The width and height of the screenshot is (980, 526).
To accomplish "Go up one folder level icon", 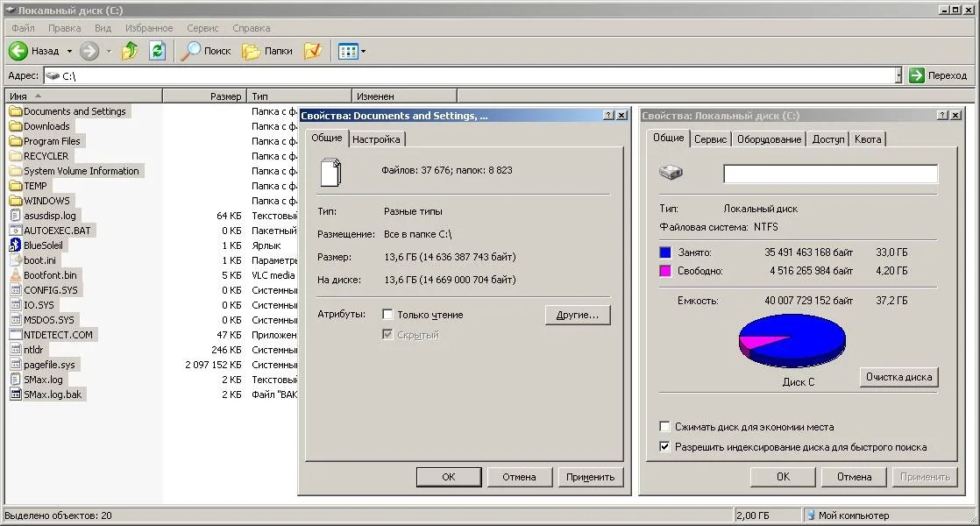I will coord(130,51).
